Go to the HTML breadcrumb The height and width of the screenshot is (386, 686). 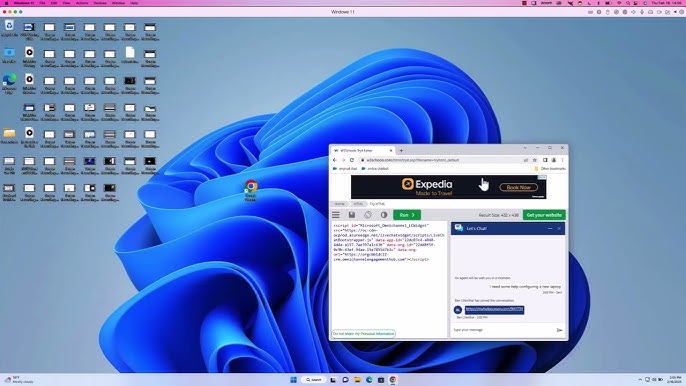pyautogui.click(x=358, y=204)
